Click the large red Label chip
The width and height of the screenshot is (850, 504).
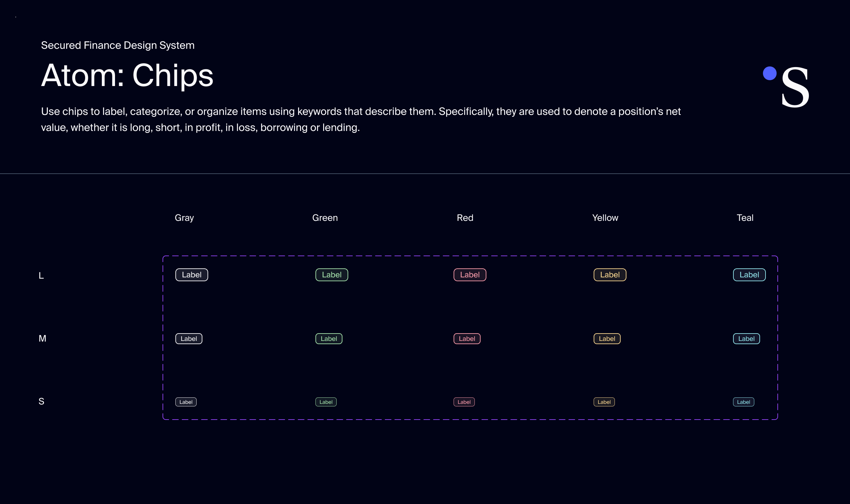click(470, 275)
